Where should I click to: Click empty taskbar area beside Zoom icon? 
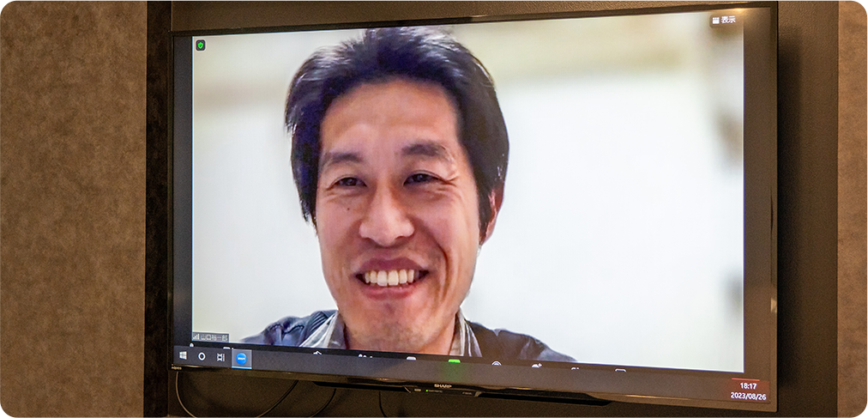(x=274, y=361)
